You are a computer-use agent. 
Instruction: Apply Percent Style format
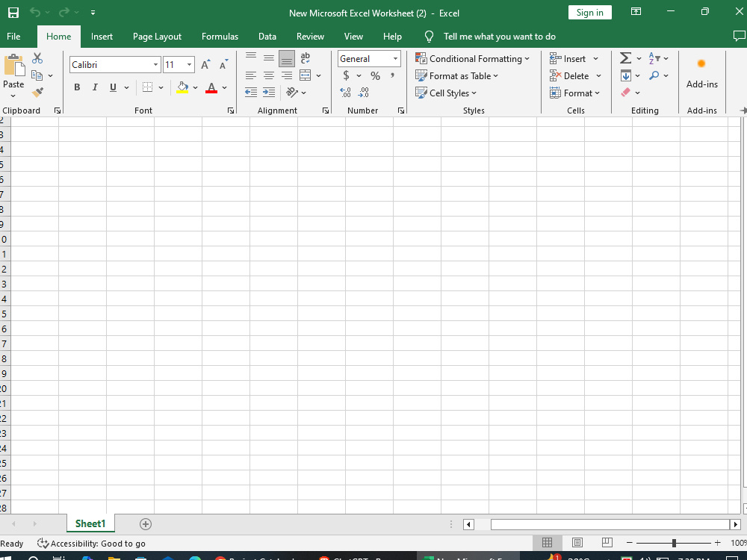376,75
